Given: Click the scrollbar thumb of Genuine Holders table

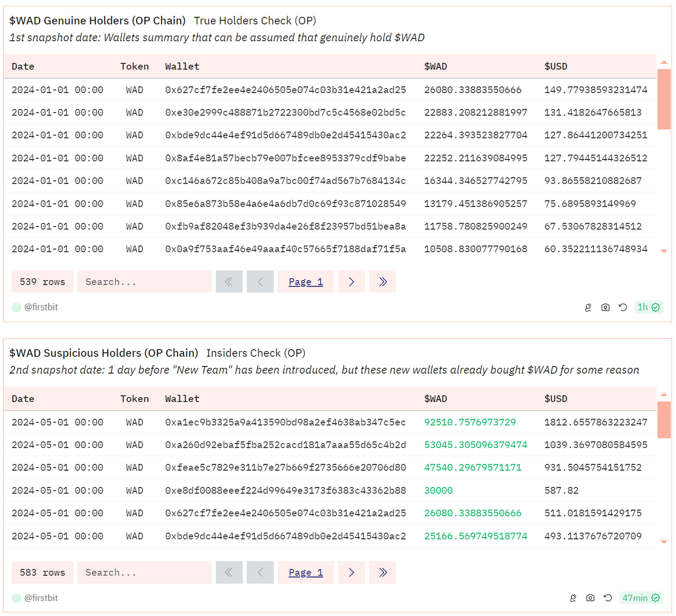Looking at the screenshot, I should point(664,99).
